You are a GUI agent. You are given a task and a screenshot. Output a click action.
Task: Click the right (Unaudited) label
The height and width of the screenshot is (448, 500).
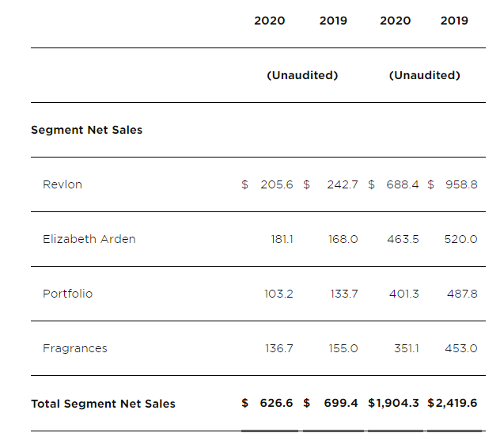424,75
